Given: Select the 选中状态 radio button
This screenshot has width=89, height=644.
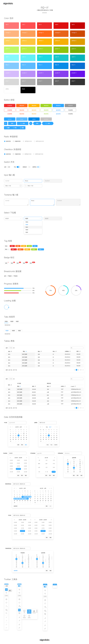Looking at the screenshot, I should click(5, 141).
